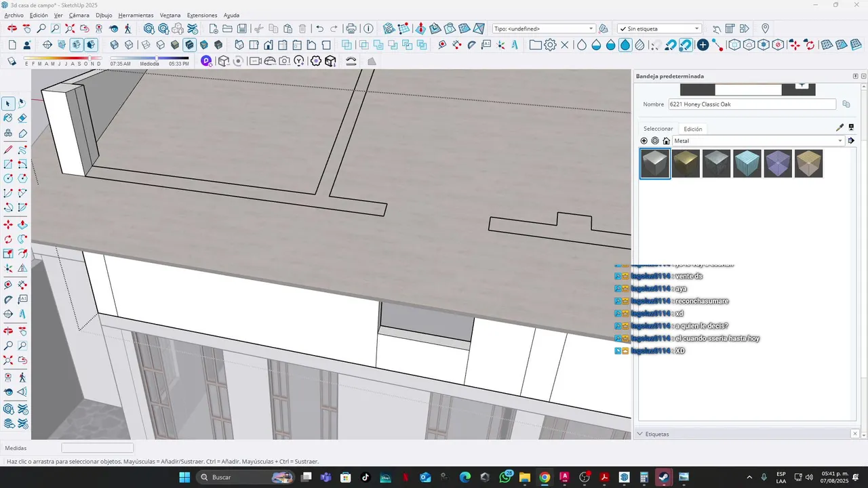Open the Ayuda menu

(231, 15)
